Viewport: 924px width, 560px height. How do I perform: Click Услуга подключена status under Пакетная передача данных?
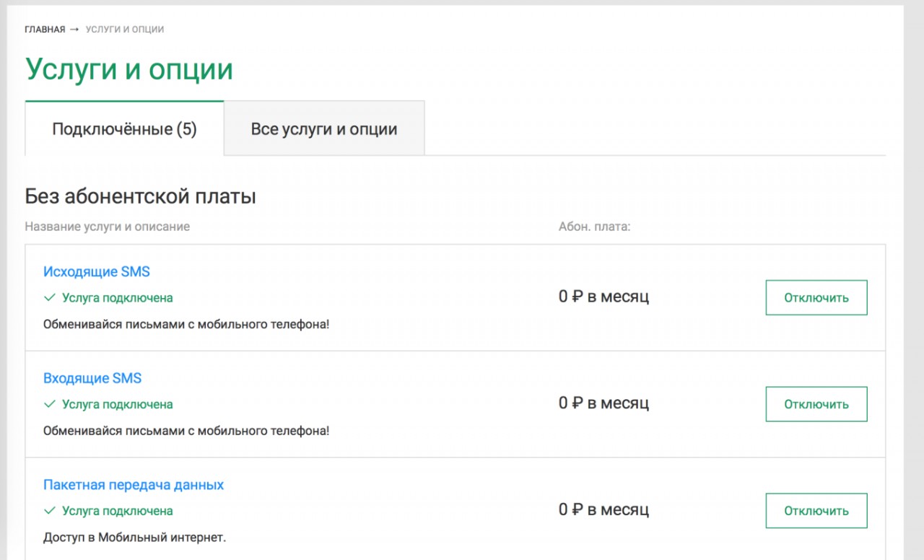click(x=118, y=512)
